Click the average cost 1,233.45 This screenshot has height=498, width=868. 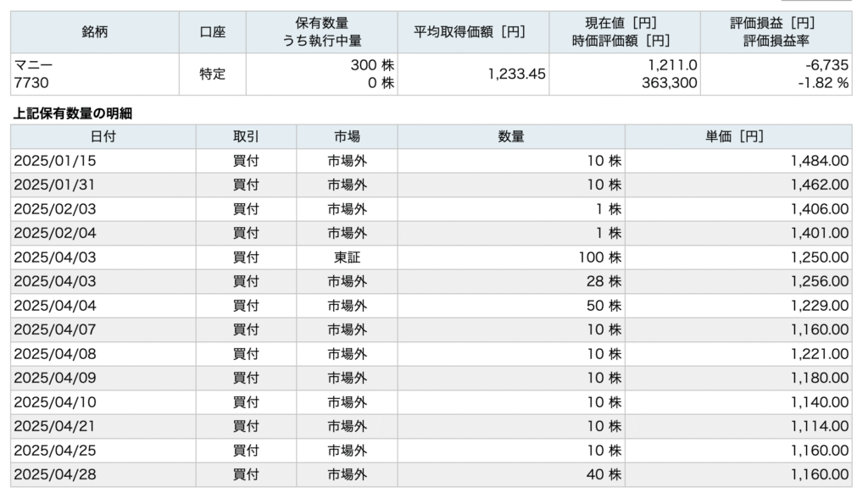pos(516,75)
